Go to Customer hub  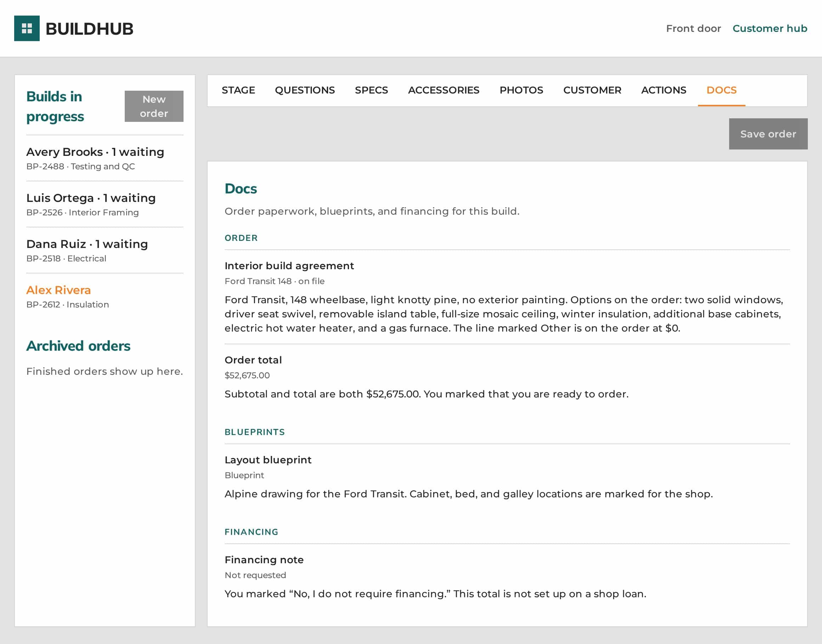point(770,29)
